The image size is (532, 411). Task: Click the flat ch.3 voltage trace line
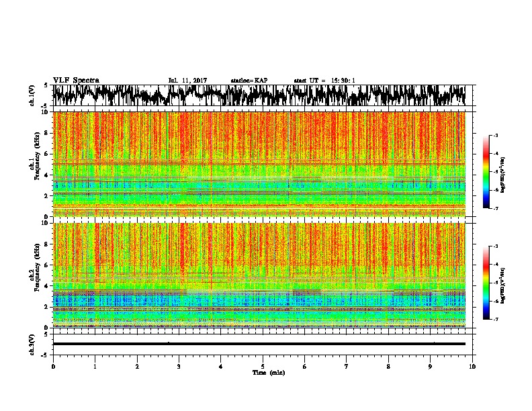click(x=259, y=344)
